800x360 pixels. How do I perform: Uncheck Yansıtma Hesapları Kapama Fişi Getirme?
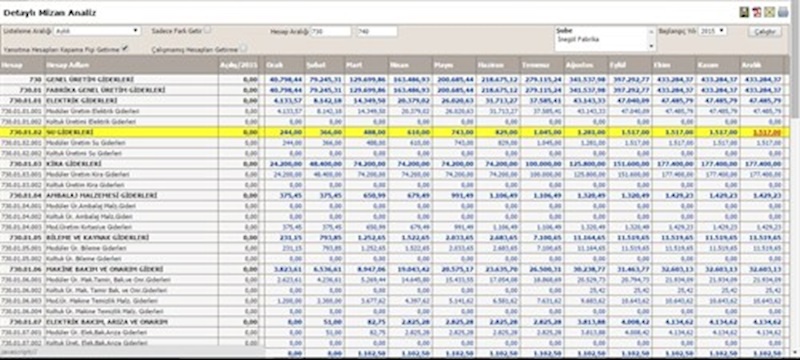[125, 48]
